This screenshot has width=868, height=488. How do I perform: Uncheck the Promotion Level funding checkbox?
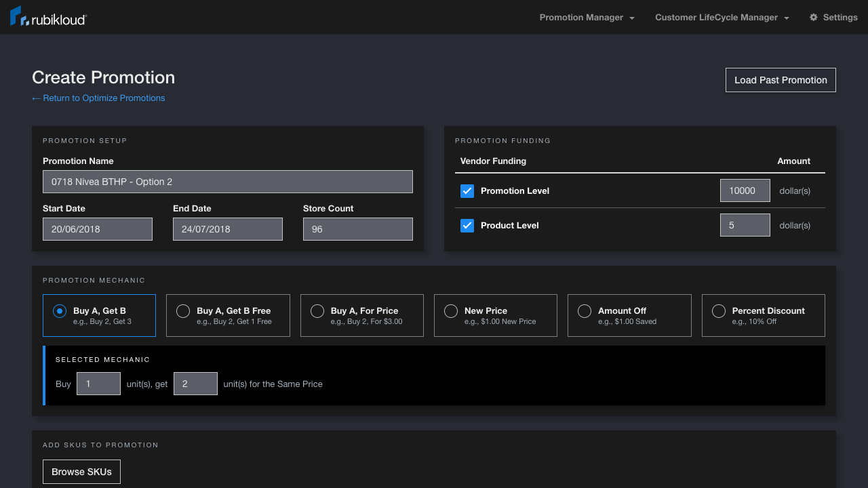click(x=467, y=191)
